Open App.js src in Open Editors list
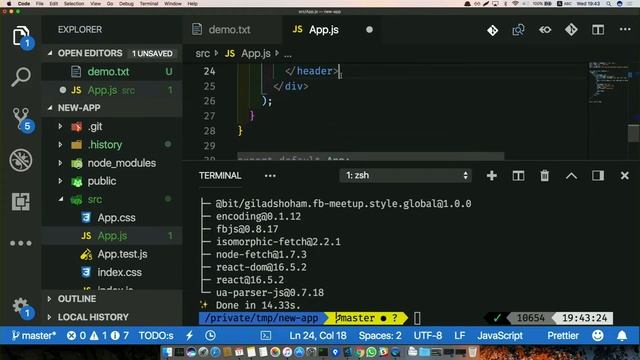Image resolution: width=640 pixels, height=360 pixels. [x=112, y=90]
